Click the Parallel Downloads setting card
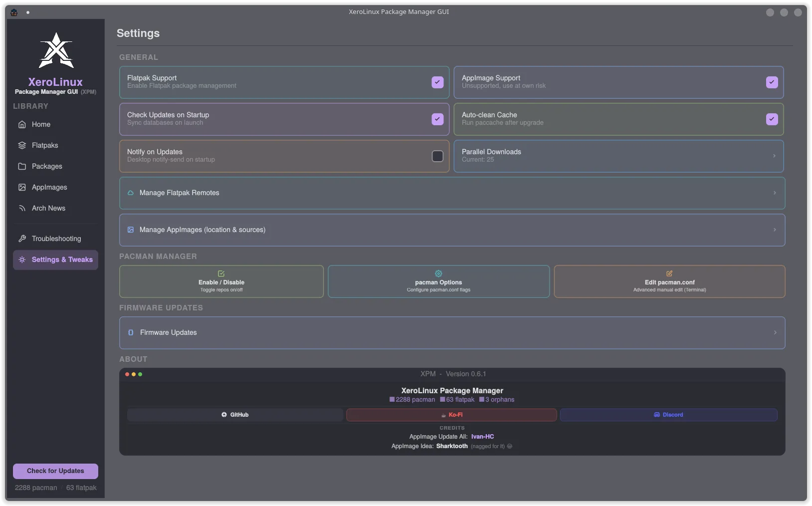812x506 pixels. pyautogui.click(x=618, y=156)
